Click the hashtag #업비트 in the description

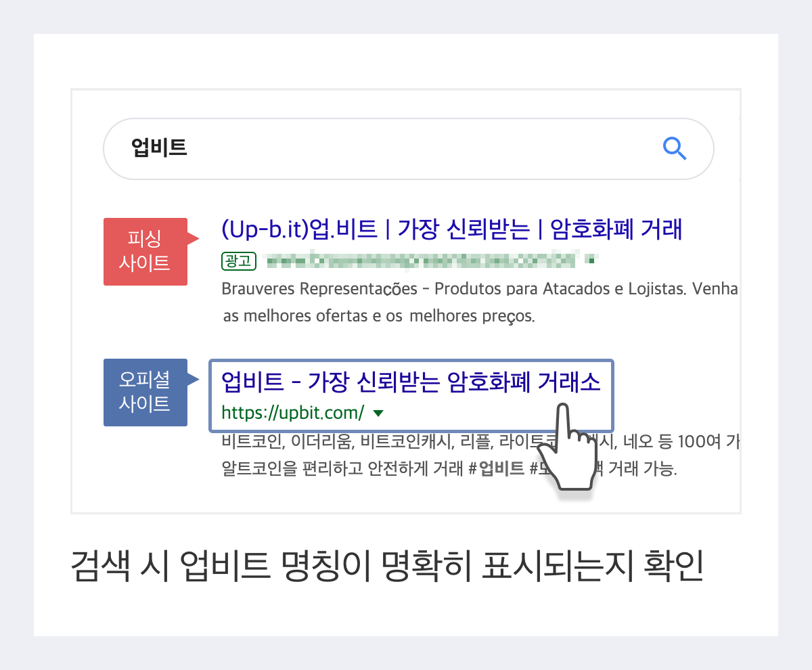pos(497,468)
